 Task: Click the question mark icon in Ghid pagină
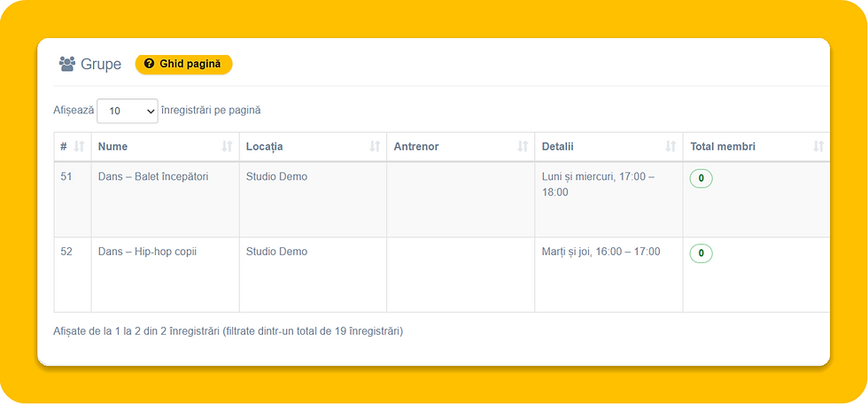point(149,64)
